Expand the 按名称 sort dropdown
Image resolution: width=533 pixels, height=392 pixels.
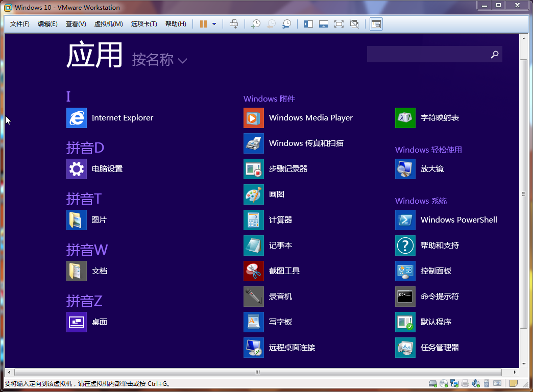click(x=159, y=60)
